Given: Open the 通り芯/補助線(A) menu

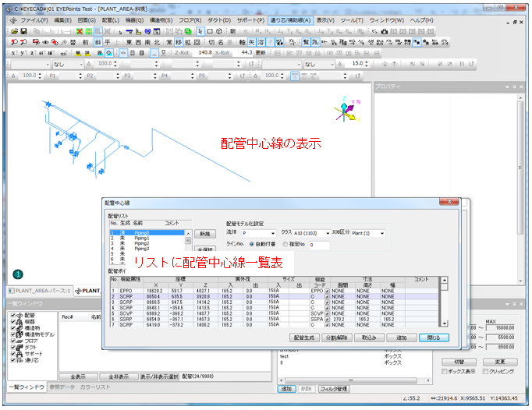Looking at the screenshot, I should click(x=290, y=20).
